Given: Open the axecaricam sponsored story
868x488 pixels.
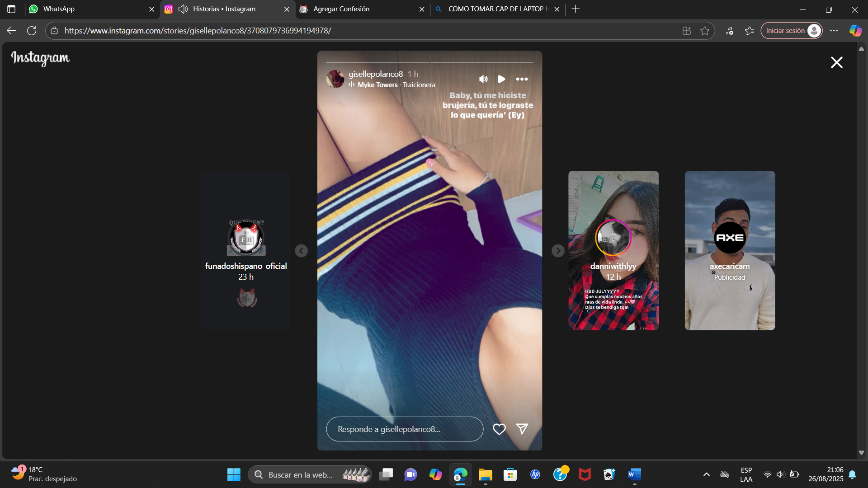Looking at the screenshot, I should (730, 250).
